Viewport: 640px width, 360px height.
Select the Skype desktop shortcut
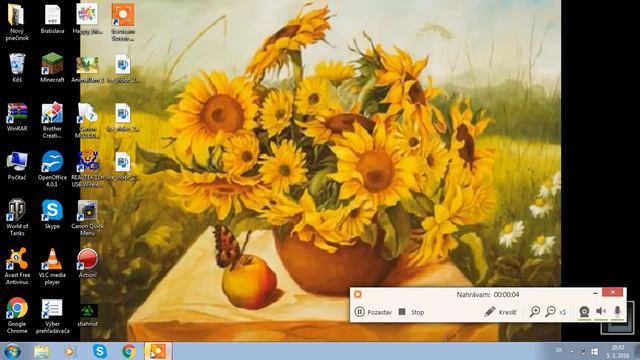click(52, 214)
